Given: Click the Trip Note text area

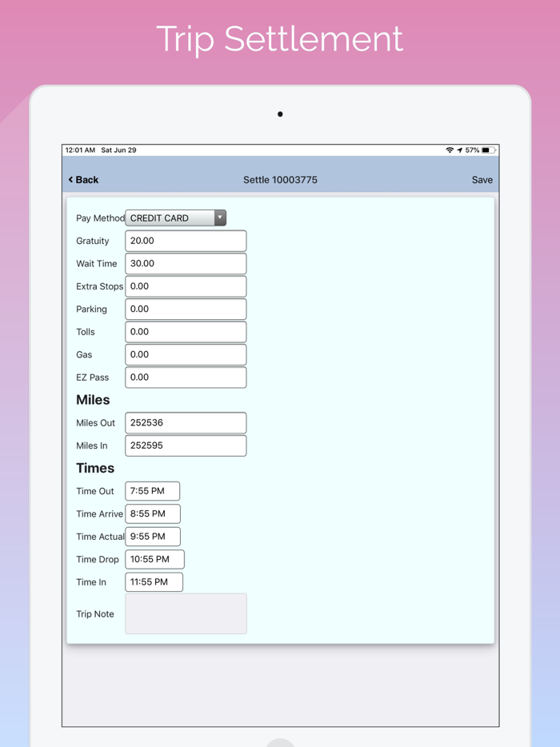Looking at the screenshot, I should point(186,613).
